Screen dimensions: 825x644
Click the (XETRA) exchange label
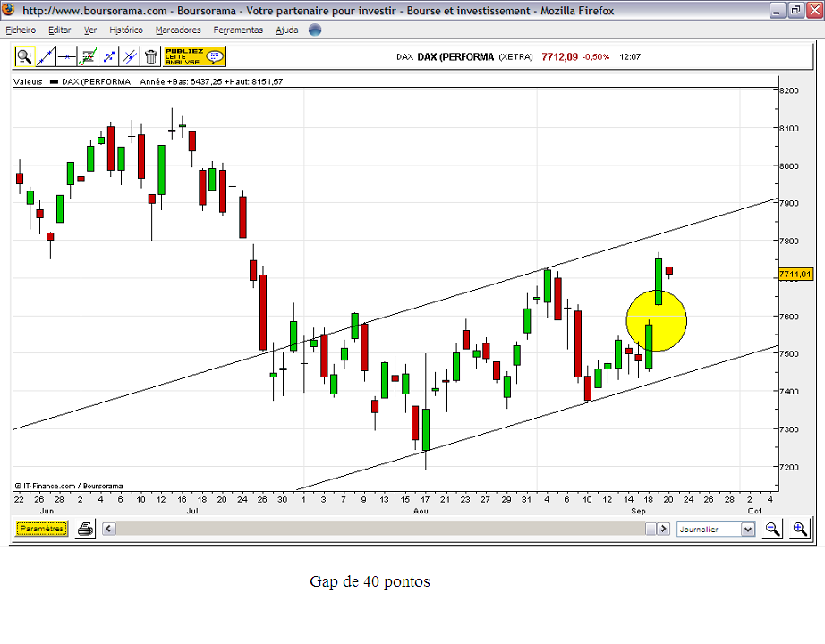515,57
